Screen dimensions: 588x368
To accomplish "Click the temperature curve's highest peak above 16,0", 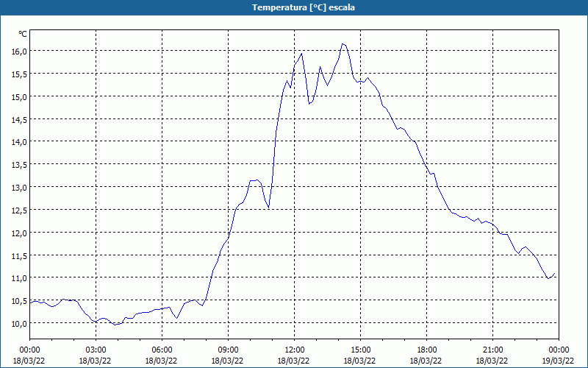I will tap(343, 44).
